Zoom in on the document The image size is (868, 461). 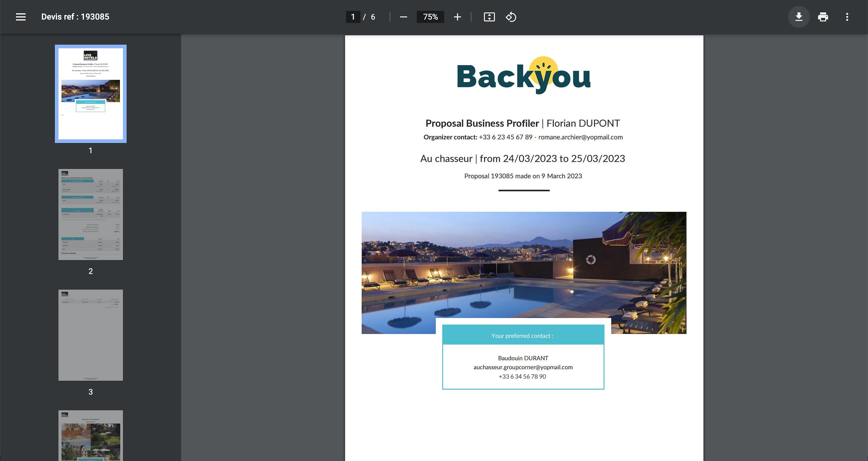(457, 16)
